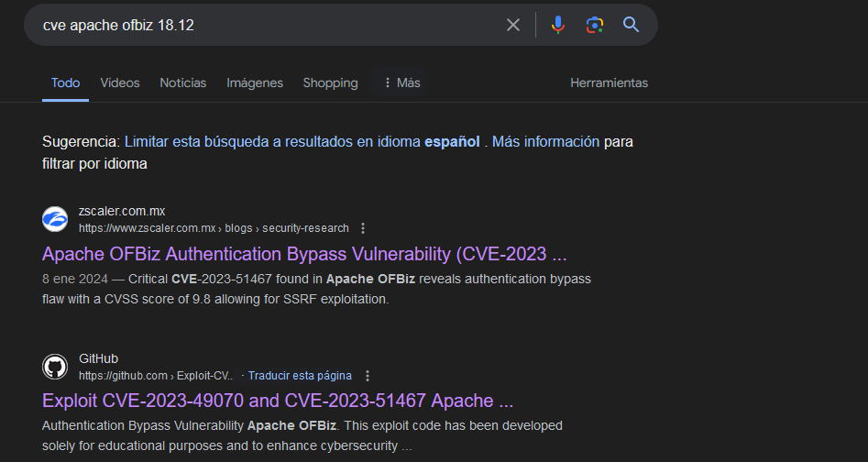Click the zscaler.com.mx site name

tap(122, 211)
